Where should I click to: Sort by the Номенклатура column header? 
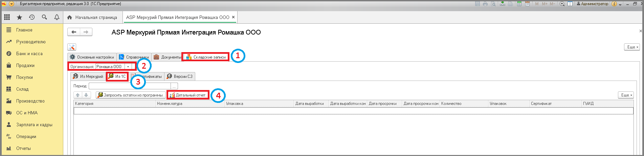click(190, 104)
